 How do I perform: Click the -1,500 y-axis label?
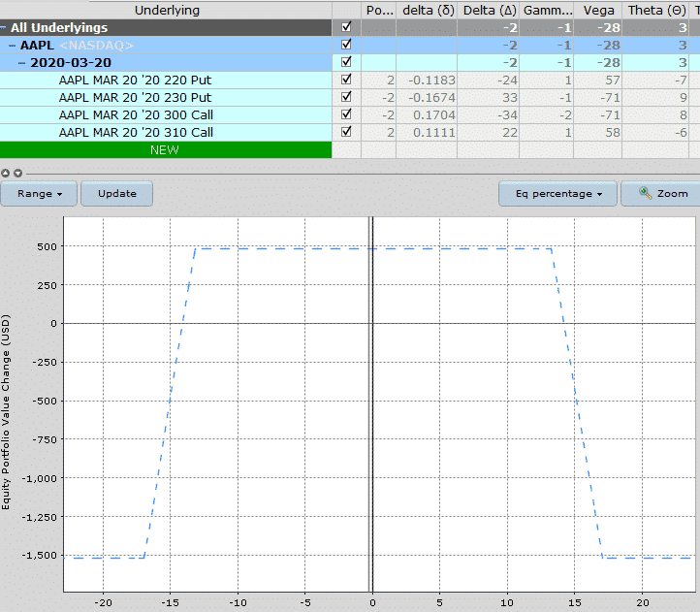[x=40, y=556]
